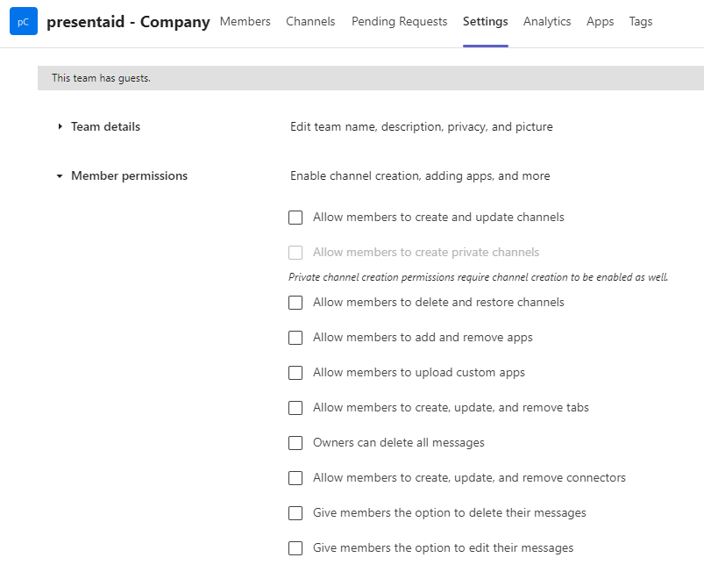The height and width of the screenshot is (579, 704).
Task: Switch to the Channels tab
Action: tap(311, 22)
